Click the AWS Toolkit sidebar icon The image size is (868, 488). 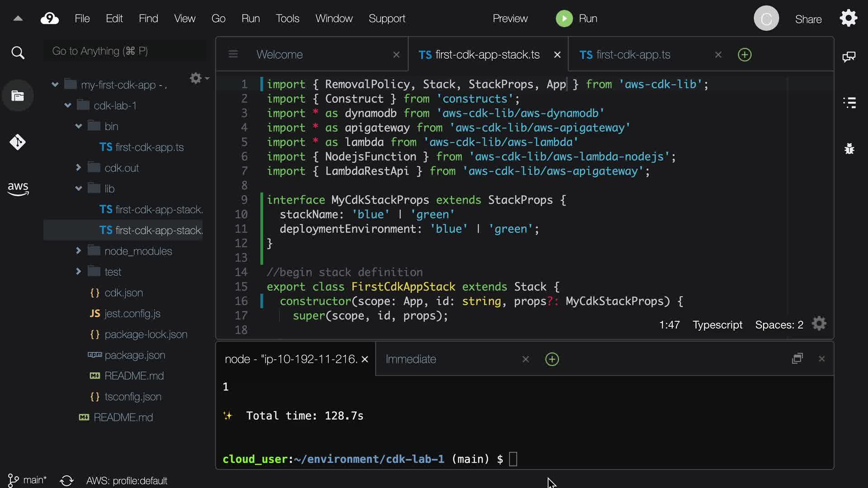click(x=18, y=188)
